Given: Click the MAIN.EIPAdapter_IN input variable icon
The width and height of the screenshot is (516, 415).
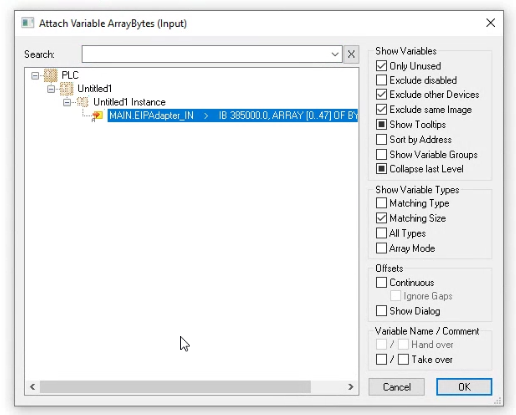Looking at the screenshot, I should (x=97, y=116).
